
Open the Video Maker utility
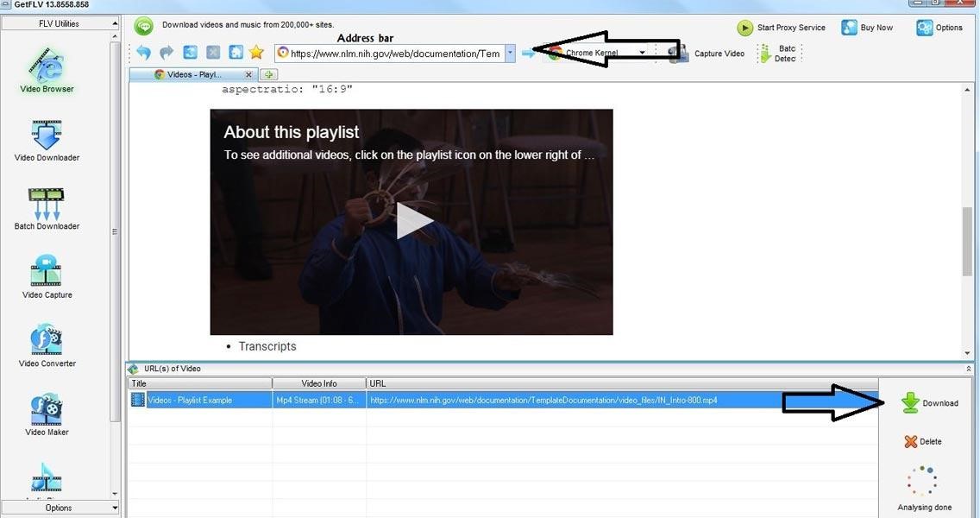(47, 414)
